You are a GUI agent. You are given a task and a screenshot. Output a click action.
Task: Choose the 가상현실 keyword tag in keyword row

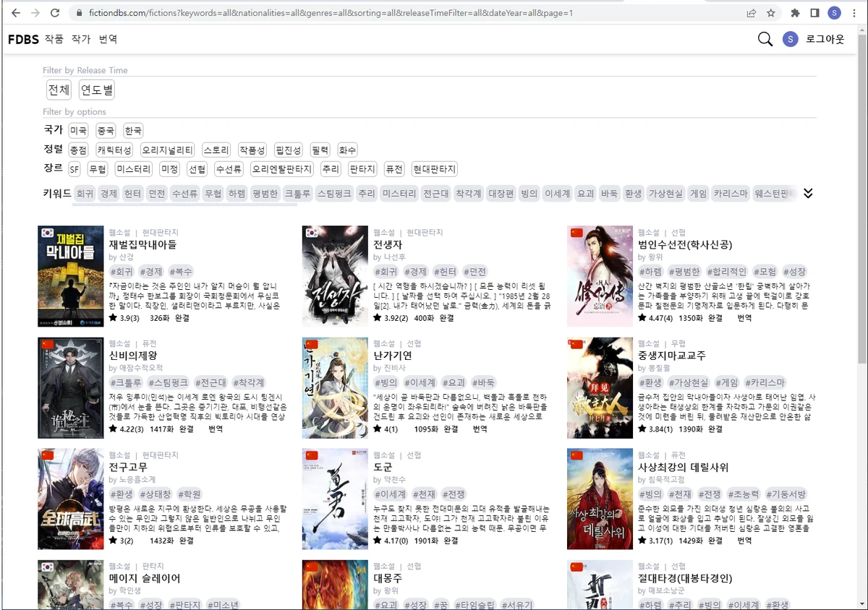click(665, 194)
